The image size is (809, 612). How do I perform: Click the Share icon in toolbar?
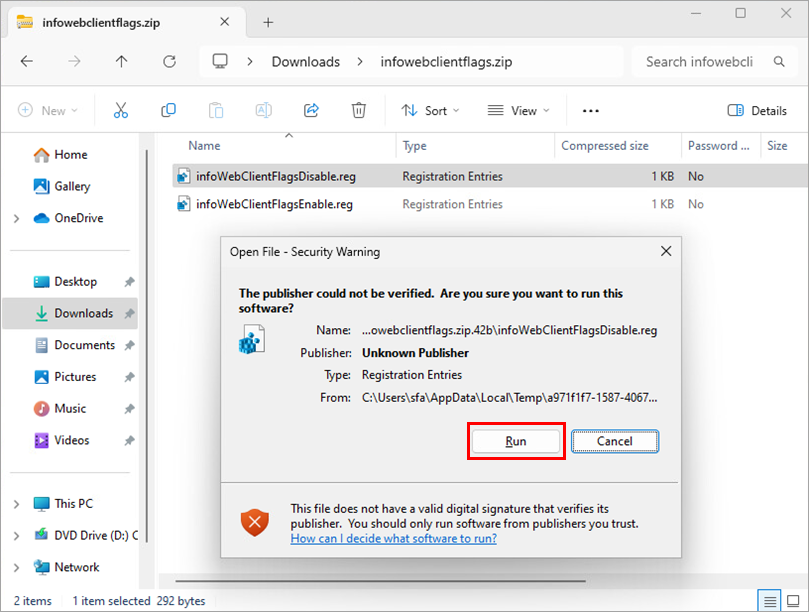click(311, 111)
